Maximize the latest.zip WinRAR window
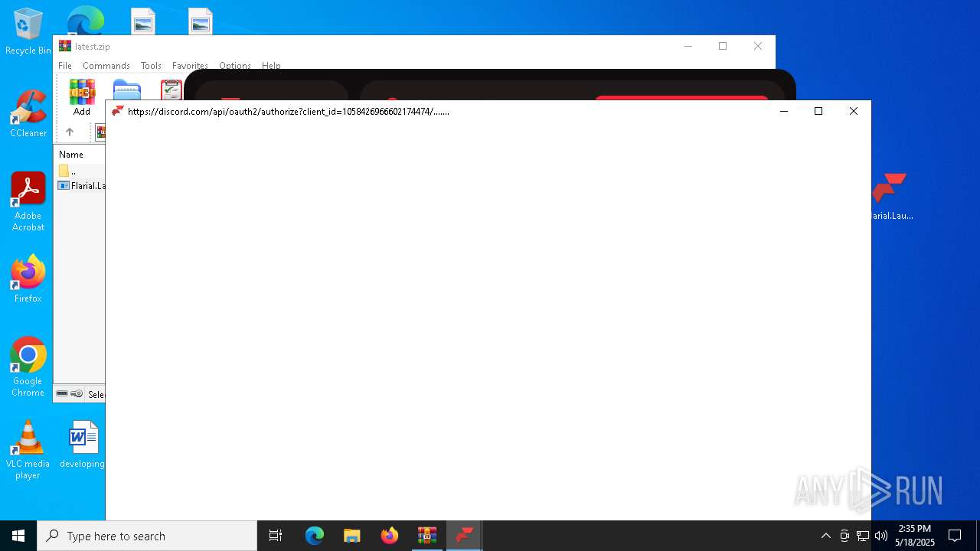980x551 pixels. coord(723,46)
